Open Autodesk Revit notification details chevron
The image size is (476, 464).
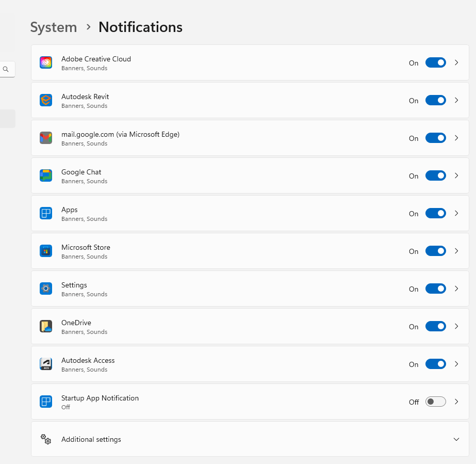tap(456, 100)
